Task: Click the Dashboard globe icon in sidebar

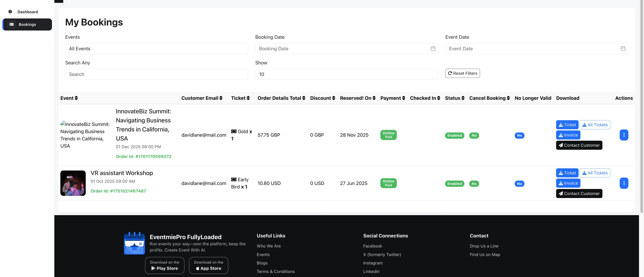Action: click(10, 12)
